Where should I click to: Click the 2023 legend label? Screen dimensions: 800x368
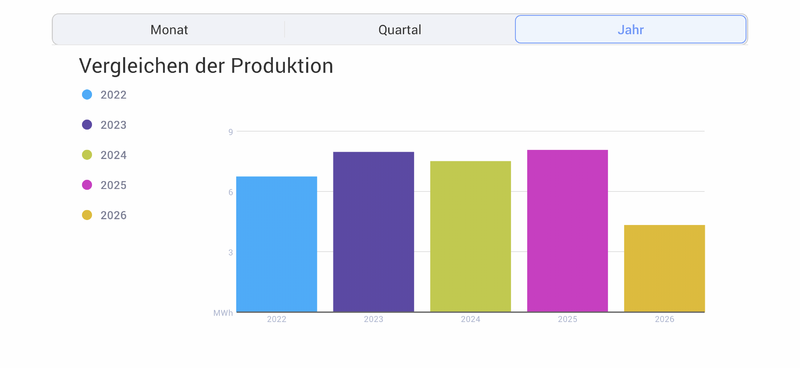[113, 125]
